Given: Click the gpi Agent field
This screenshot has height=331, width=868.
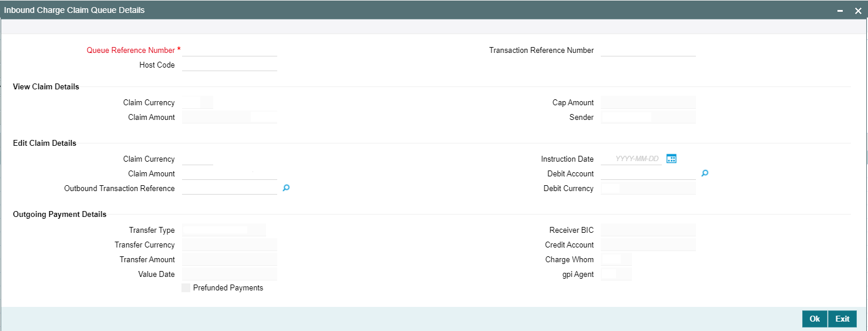Looking at the screenshot, I should [x=616, y=274].
